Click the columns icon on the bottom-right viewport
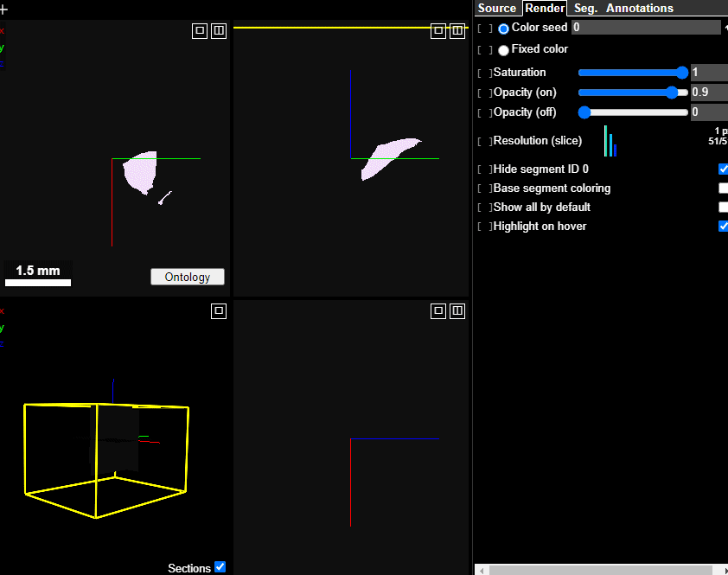The height and width of the screenshot is (575, 728). (x=457, y=310)
